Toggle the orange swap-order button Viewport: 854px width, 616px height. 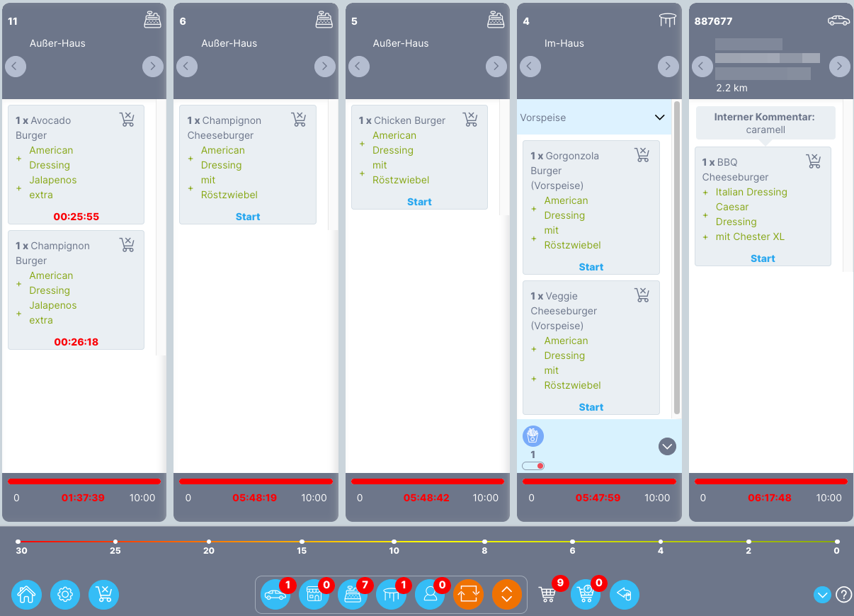point(468,595)
